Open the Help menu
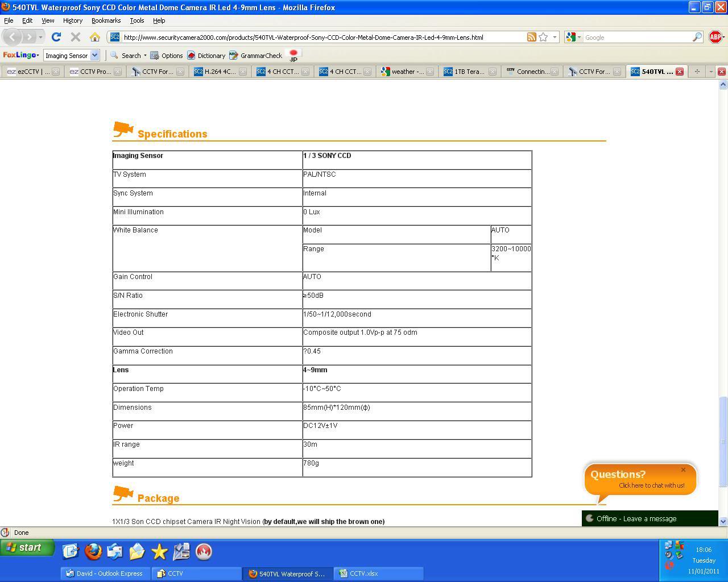 159,20
